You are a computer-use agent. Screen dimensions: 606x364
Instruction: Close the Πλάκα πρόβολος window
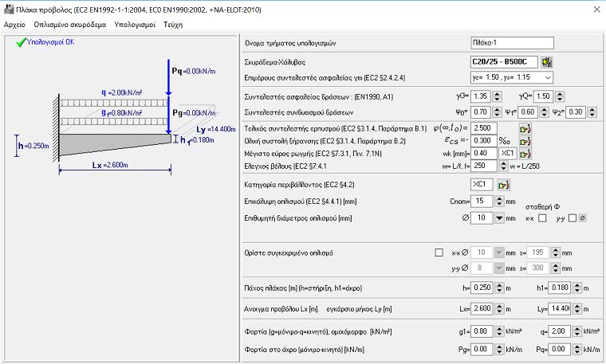(x=596, y=10)
